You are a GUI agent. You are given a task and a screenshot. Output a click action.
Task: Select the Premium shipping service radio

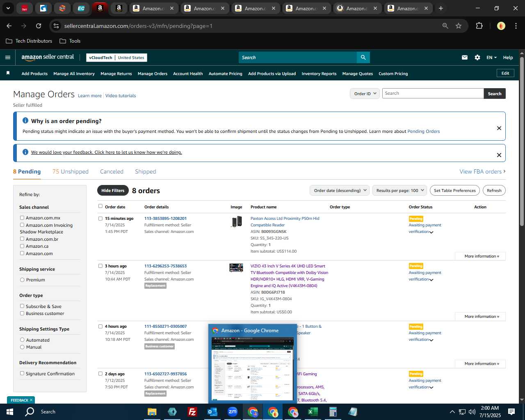pyautogui.click(x=22, y=280)
